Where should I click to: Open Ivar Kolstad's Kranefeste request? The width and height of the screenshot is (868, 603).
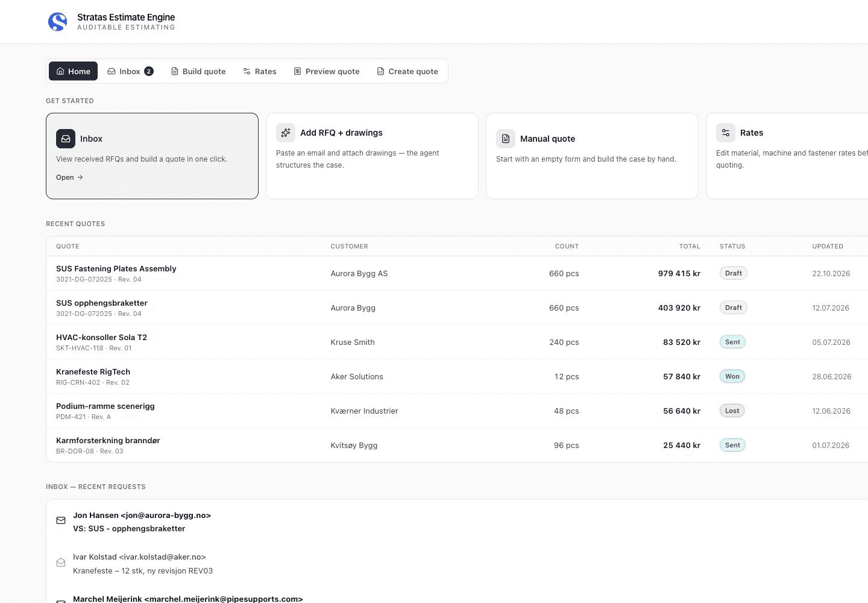coord(457,563)
